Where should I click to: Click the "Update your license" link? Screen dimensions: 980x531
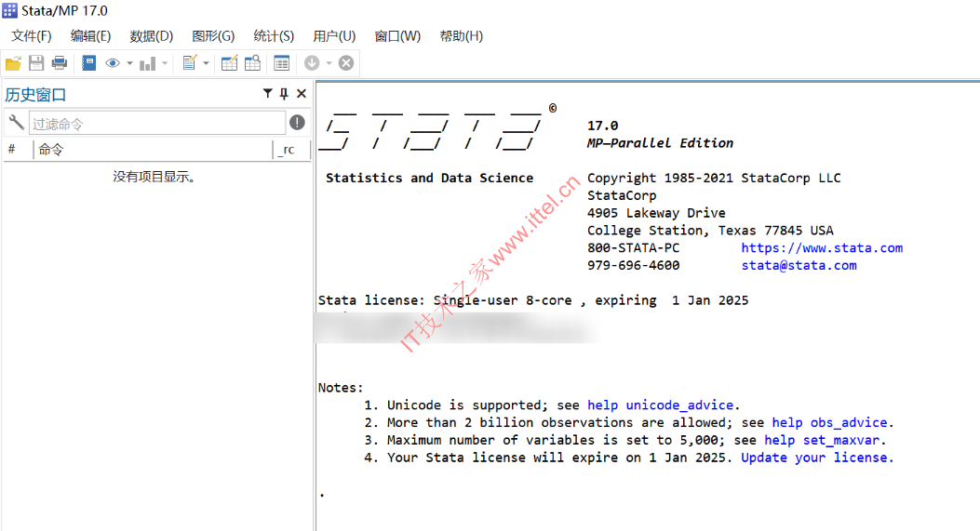point(817,458)
